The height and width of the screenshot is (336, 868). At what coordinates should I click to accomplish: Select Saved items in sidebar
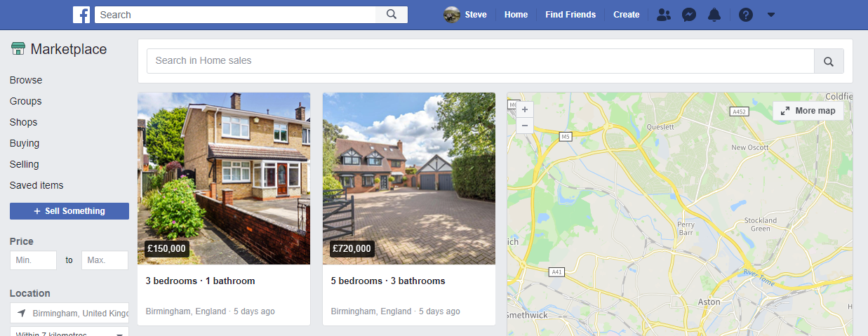[x=36, y=185]
